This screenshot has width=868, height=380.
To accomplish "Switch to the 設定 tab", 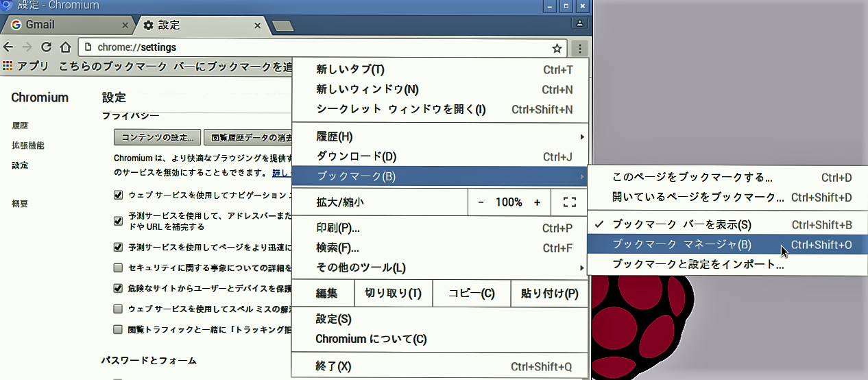I will click(x=199, y=25).
